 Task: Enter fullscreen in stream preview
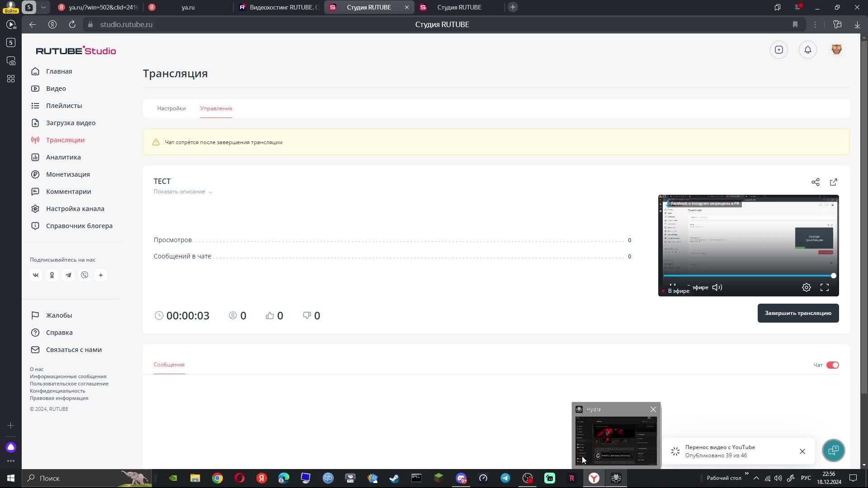[x=824, y=287]
